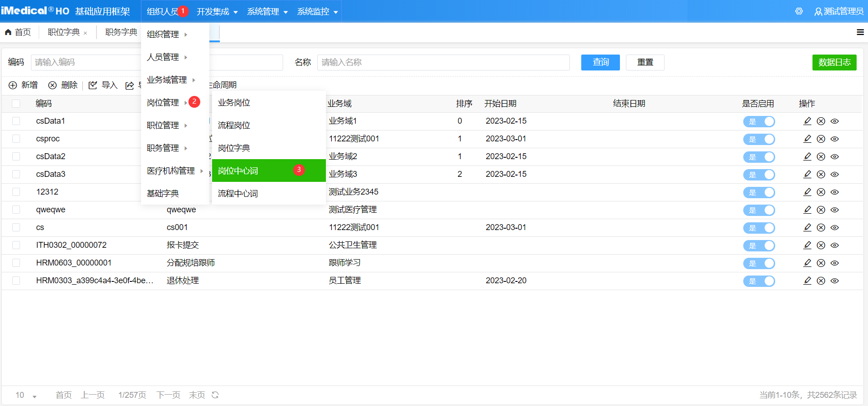Close the 职位字典 tab

pos(85,33)
